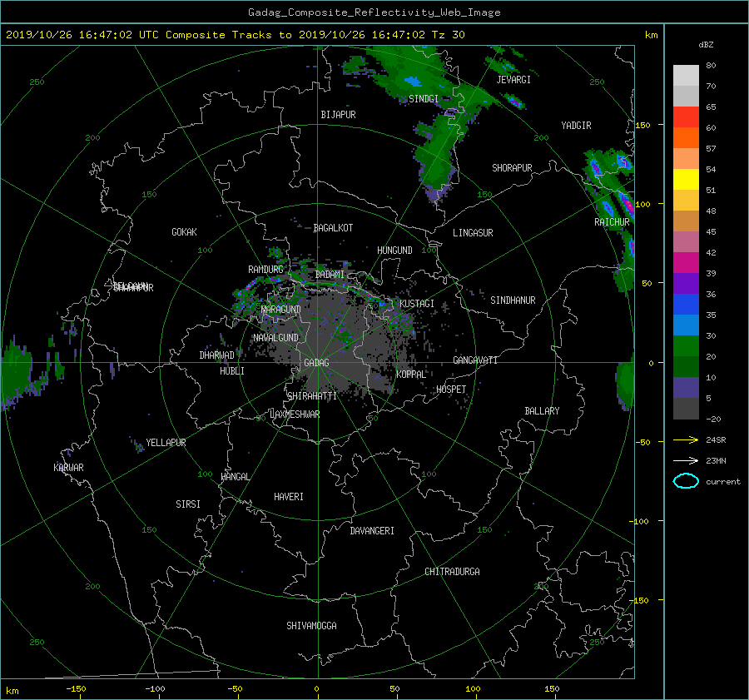Image resolution: width=749 pixels, height=700 pixels.
Task: Click the SHIVAMOGGA label
Action: (x=311, y=626)
